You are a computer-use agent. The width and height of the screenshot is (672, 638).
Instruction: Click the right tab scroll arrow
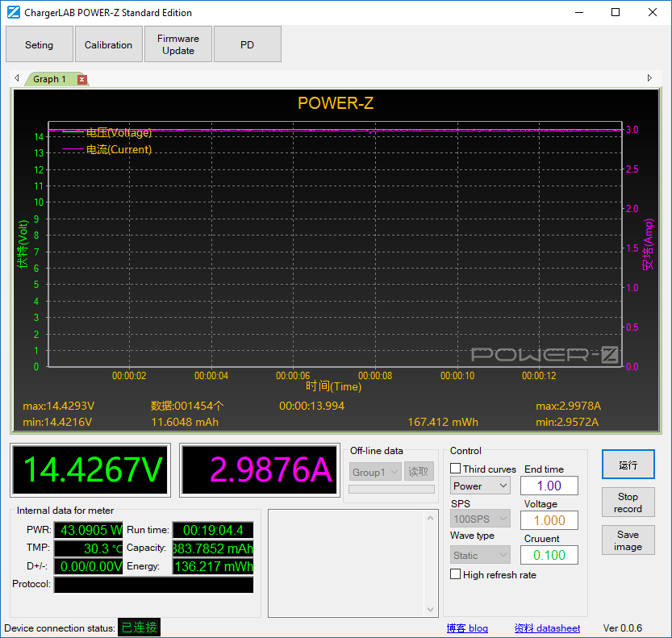(649, 78)
